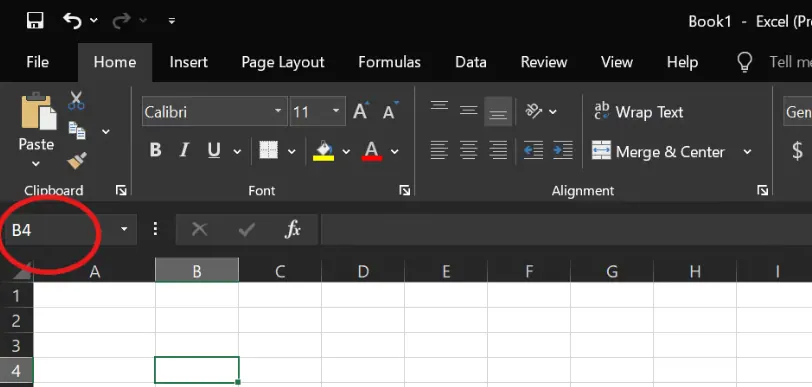The width and height of the screenshot is (812, 387).
Task: Apply accounting dollar number format
Action: click(798, 151)
